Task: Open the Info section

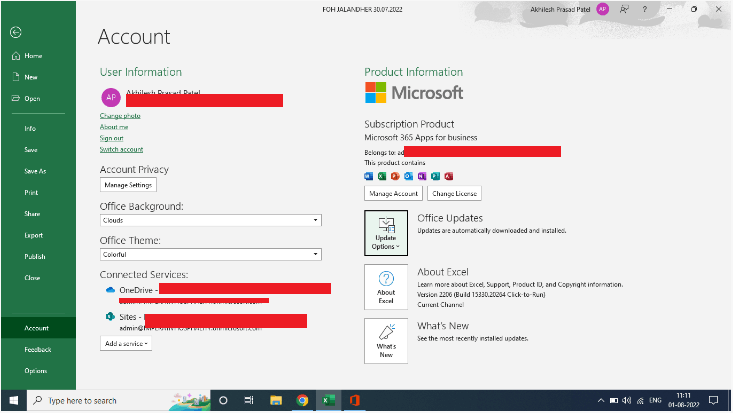Action: [x=30, y=128]
